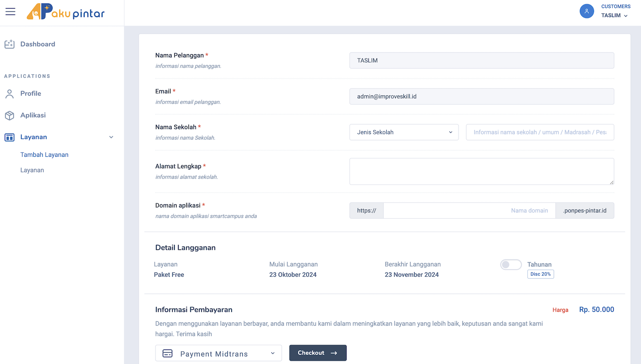The width and height of the screenshot is (641, 364).
Task: Select Tambah Layanan in sidebar
Action: coord(44,155)
